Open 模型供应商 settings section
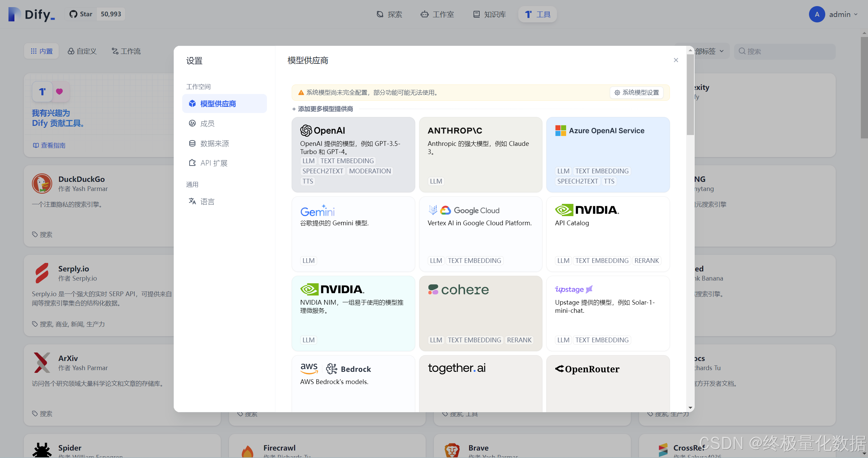Viewport: 868px width, 458px height. pyautogui.click(x=218, y=103)
